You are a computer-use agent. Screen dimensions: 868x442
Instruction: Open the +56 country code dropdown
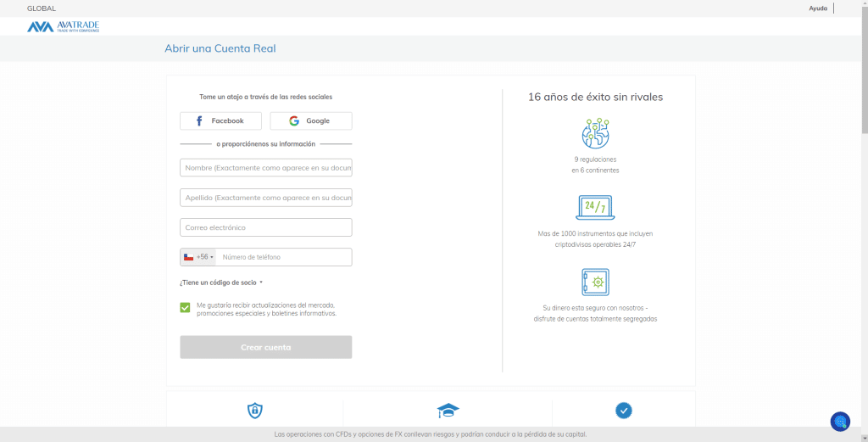click(x=198, y=257)
